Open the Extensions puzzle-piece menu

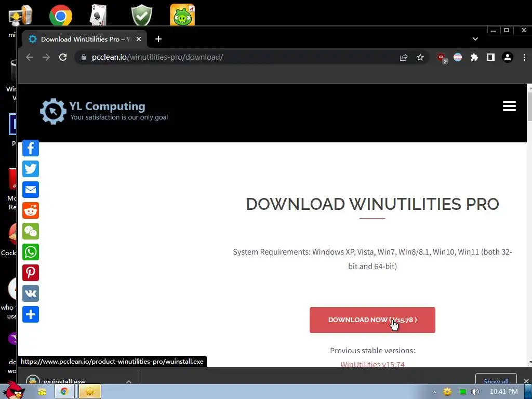coord(474,57)
